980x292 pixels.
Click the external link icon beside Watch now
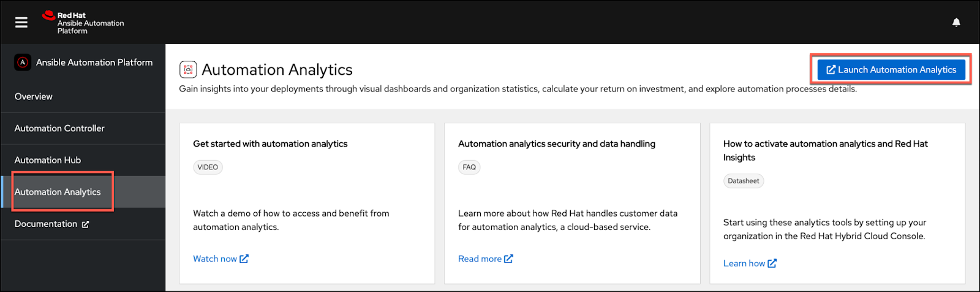(x=244, y=259)
